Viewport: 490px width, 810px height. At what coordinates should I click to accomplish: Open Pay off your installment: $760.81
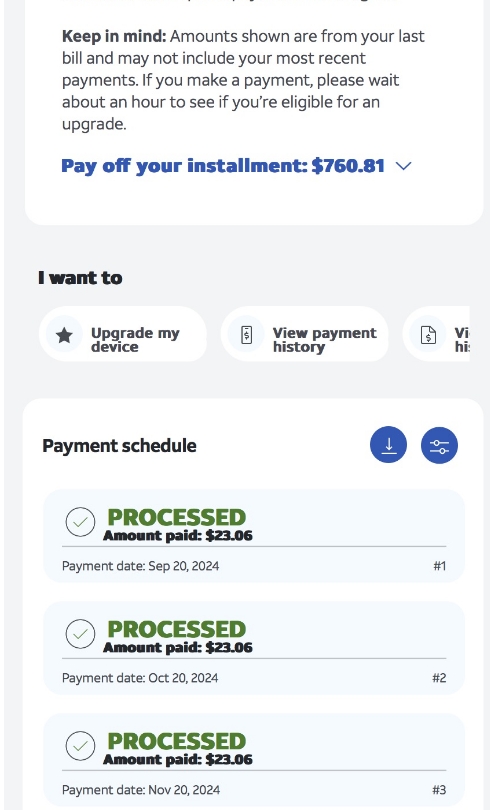223,166
